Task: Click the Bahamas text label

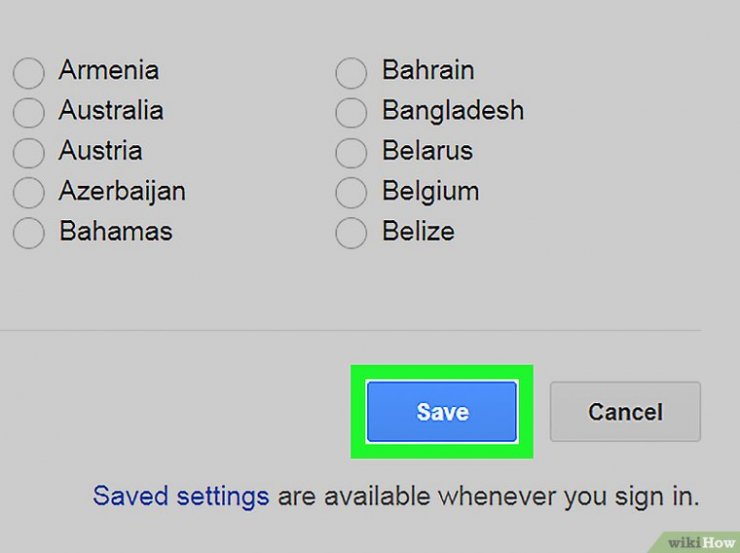Action: pyautogui.click(x=116, y=231)
